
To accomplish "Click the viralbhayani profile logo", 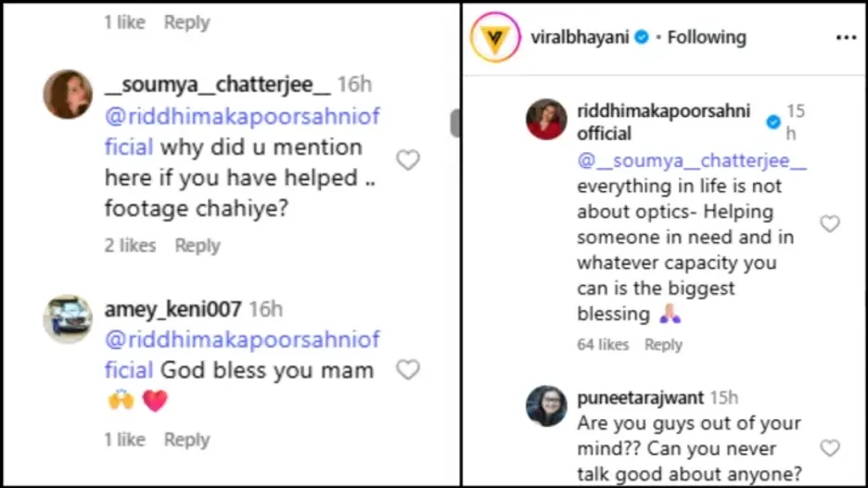I will [492, 38].
